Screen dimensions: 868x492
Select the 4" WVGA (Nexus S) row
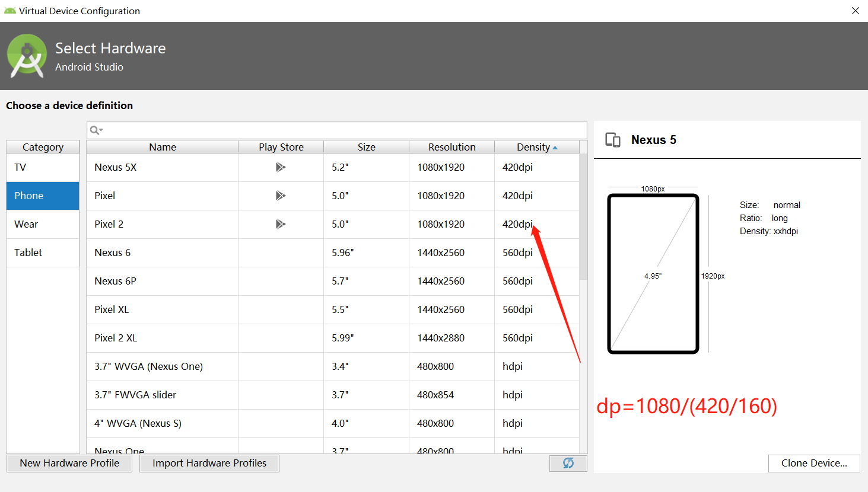tap(333, 423)
